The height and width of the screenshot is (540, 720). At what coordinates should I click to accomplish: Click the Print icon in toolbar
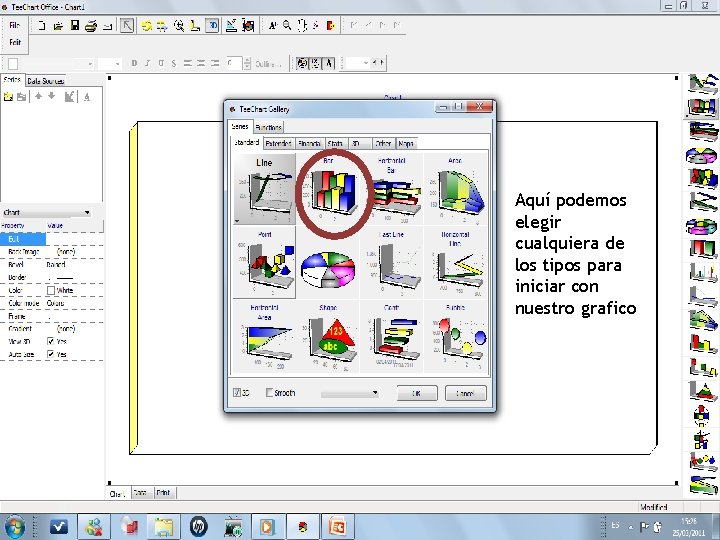pos(91,26)
